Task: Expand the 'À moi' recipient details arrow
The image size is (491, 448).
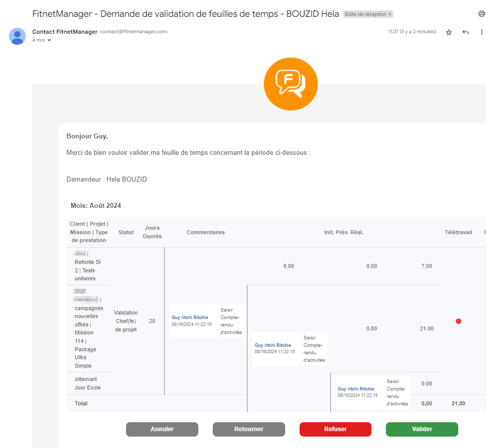Action: click(50, 40)
